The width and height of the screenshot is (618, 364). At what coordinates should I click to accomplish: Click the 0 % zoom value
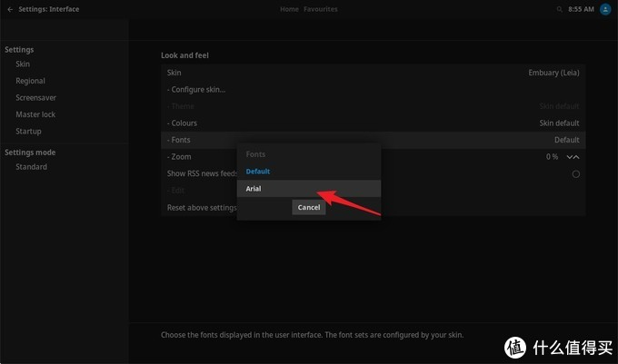tap(552, 157)
